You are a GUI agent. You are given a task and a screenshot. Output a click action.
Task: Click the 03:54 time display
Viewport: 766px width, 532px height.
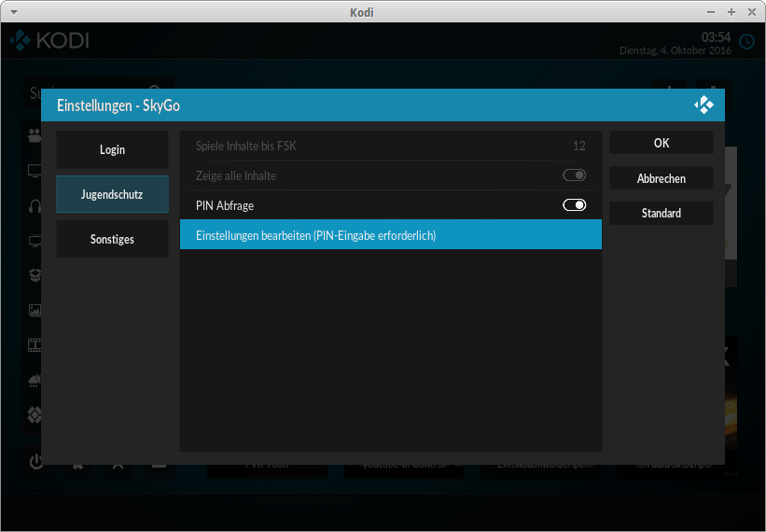click(x=716, y=37)
